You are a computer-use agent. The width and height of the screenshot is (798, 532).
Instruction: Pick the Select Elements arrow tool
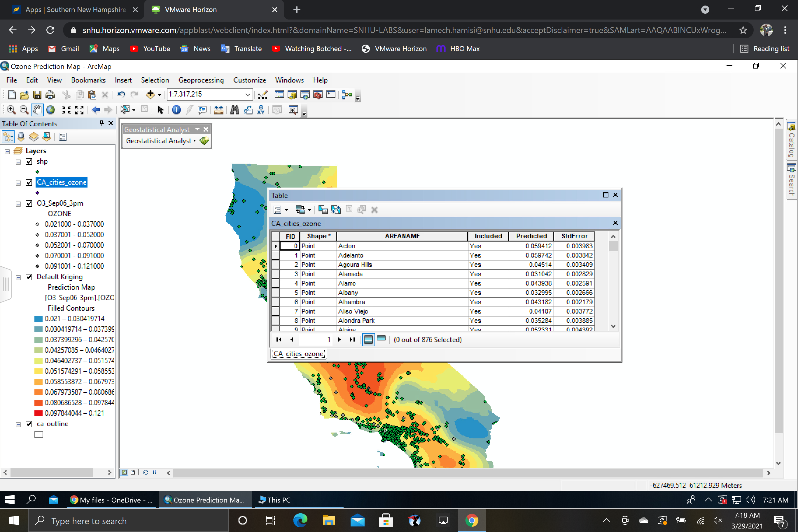160,110
